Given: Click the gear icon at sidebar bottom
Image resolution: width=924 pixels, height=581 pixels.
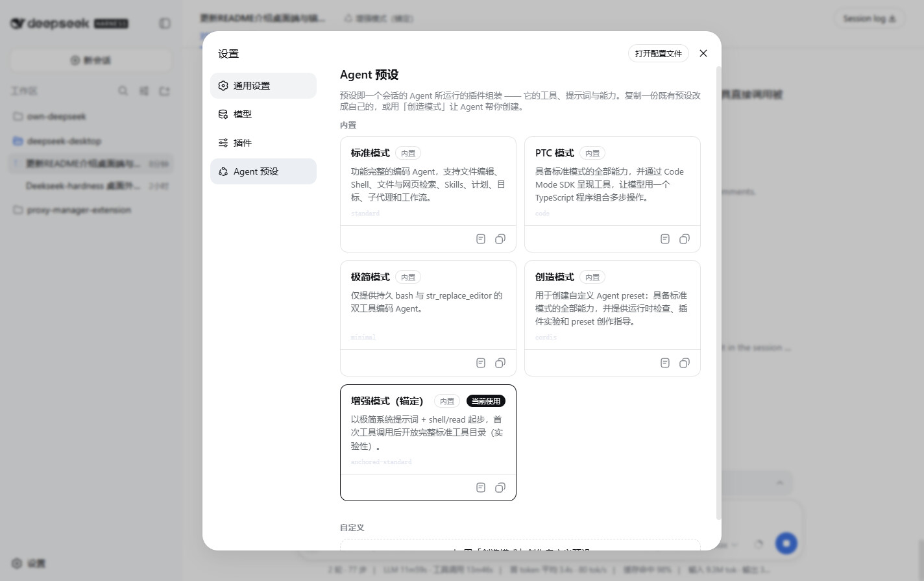Looking at the screenshot, I should (x=17, y=563).
